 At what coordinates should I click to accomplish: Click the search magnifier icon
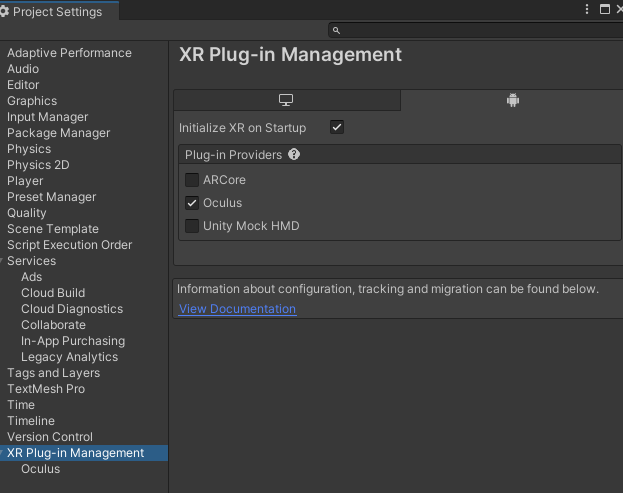(x=336, y=31)
